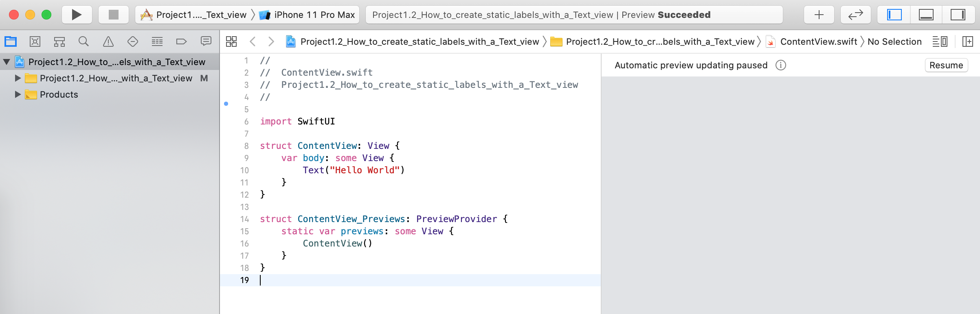Open the Project1 scheme selector

[x=193, y=15]
